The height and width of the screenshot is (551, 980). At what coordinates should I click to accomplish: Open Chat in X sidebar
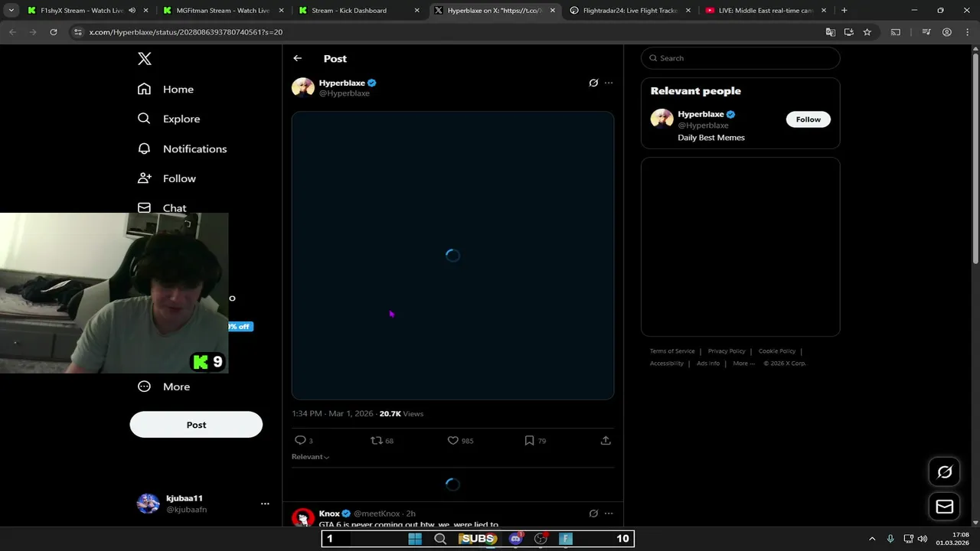click(162, 208)
